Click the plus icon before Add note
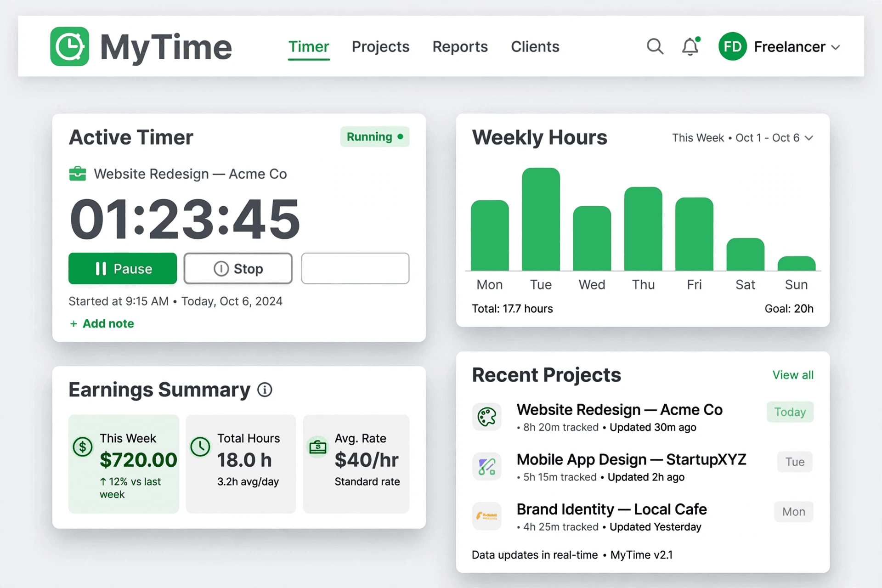The height and width of the screenshot is (588, 882). (73, 324)
